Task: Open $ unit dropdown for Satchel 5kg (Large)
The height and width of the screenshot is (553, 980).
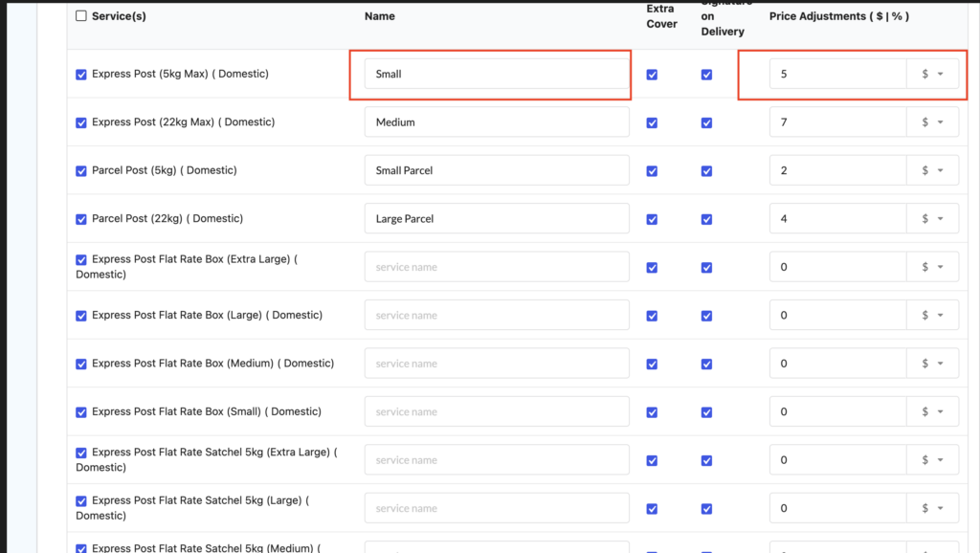Action: coord(932,508)
